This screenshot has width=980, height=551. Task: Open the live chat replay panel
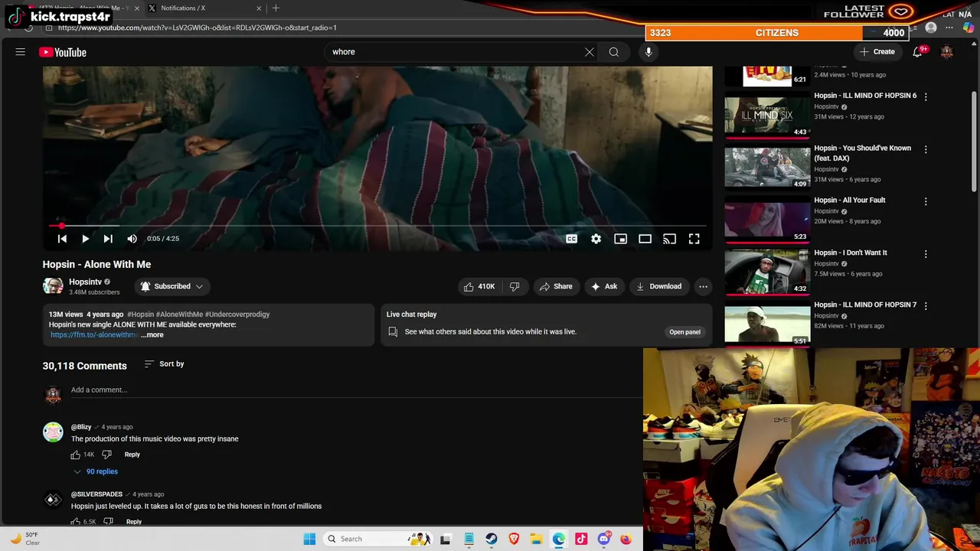(684, 332)
